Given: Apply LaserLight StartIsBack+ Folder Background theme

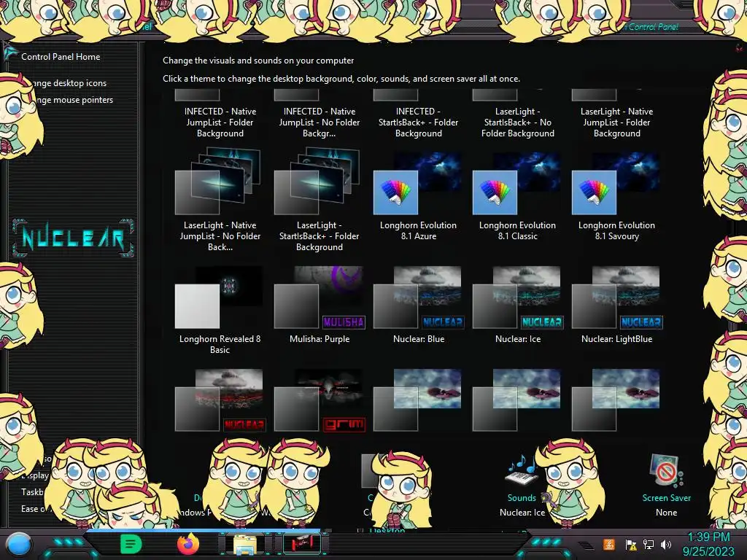Looking at the screenshot, I should coord(320,200).
